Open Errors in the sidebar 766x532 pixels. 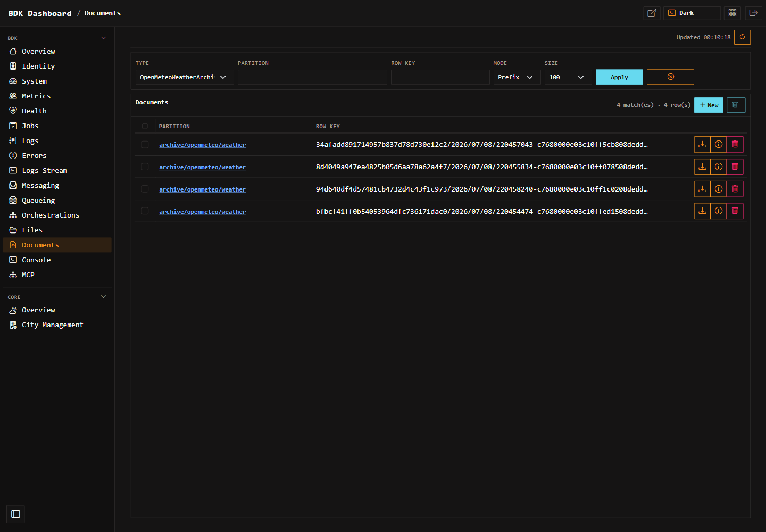(57, 155)
